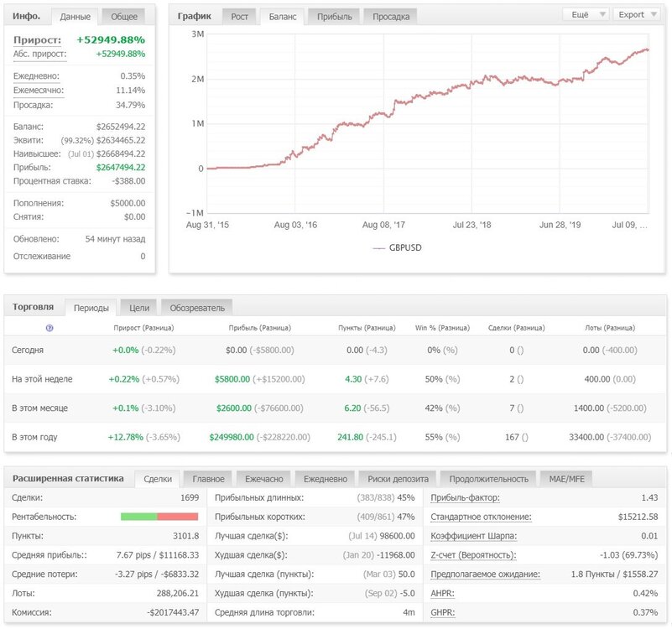
Task: Select the Просадка chart tab
Action: pos(391,17)
